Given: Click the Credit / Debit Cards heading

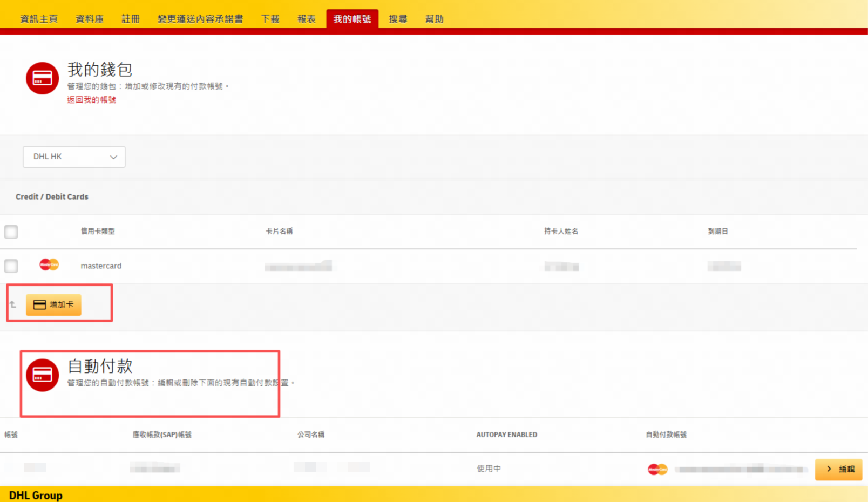Looking at the screenshot, I should point(52,196).
